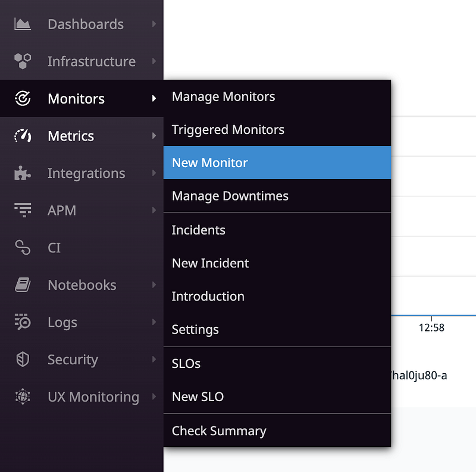Click the Integrations puzzle piece icon

tap(23, 173)
